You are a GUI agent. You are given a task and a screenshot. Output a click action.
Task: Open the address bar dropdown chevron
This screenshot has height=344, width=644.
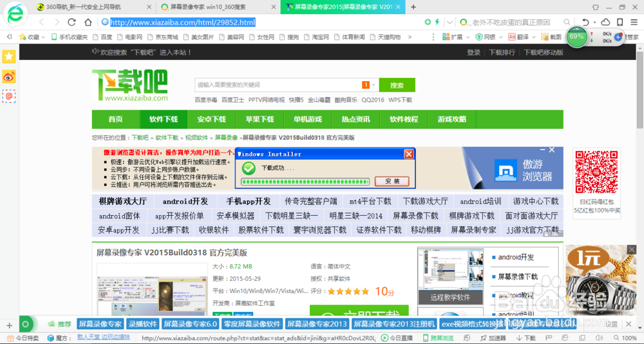(450, 22)
